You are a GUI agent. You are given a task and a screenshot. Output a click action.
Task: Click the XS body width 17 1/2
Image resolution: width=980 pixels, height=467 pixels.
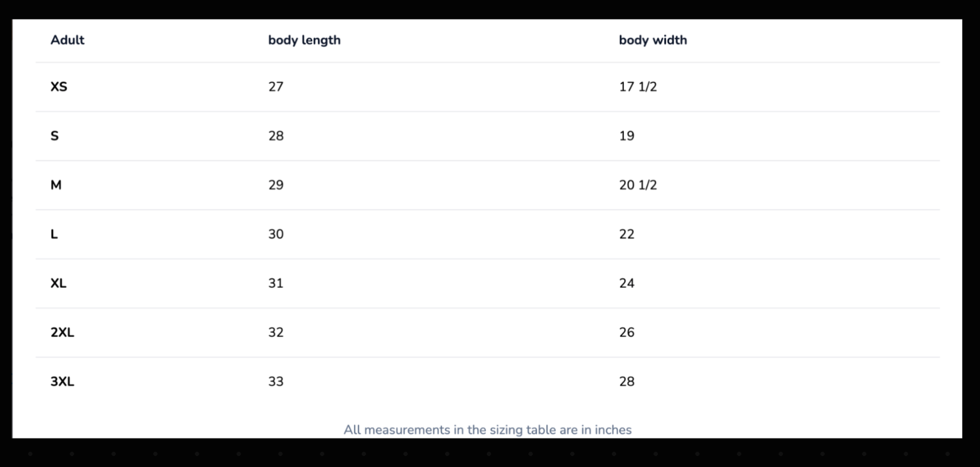coord(638,86)
